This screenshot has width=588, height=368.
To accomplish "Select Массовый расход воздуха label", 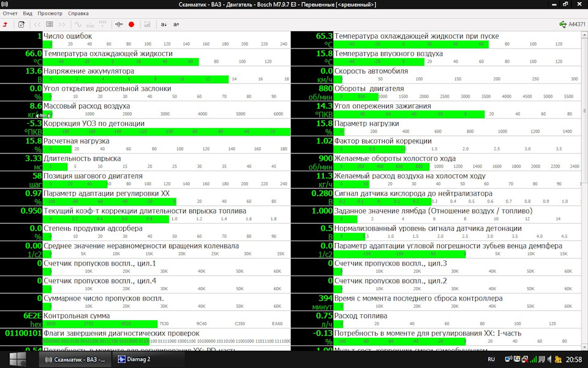I will point(86,106).
